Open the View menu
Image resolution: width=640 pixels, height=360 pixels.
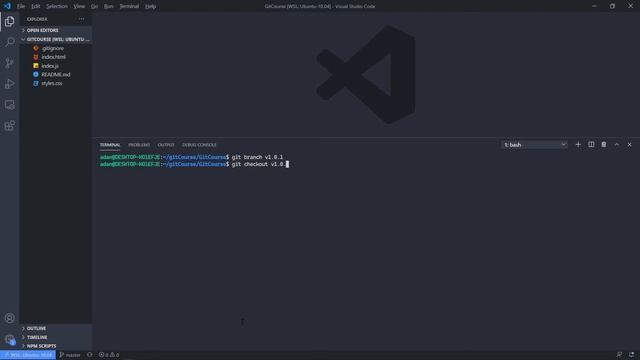(x=79, y=6)
